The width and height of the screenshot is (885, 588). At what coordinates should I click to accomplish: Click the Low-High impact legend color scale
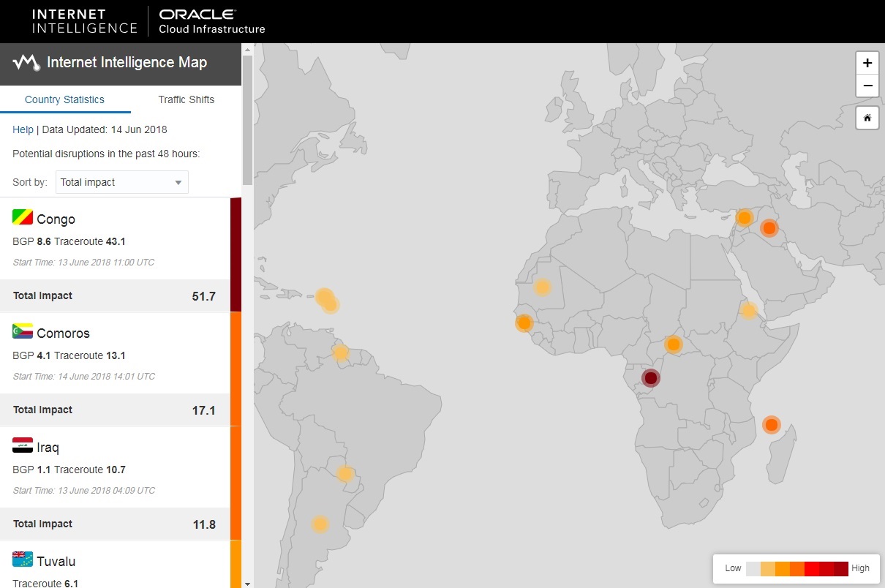[796, 568]
